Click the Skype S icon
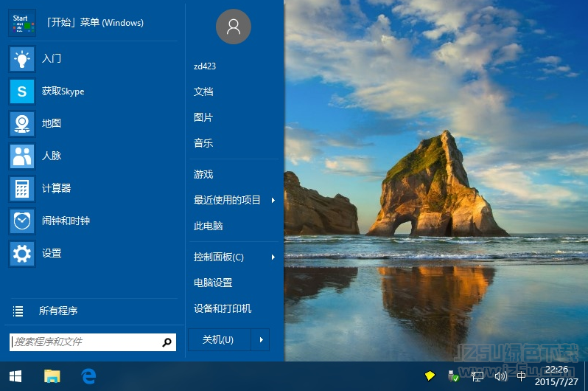Viewport: 588px width, 391px height. [22, 91]
